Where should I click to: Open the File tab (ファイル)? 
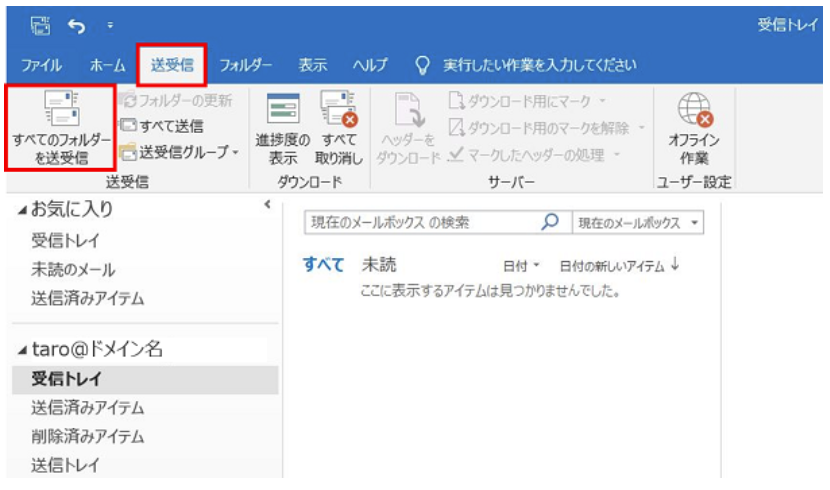click(41, 65)
